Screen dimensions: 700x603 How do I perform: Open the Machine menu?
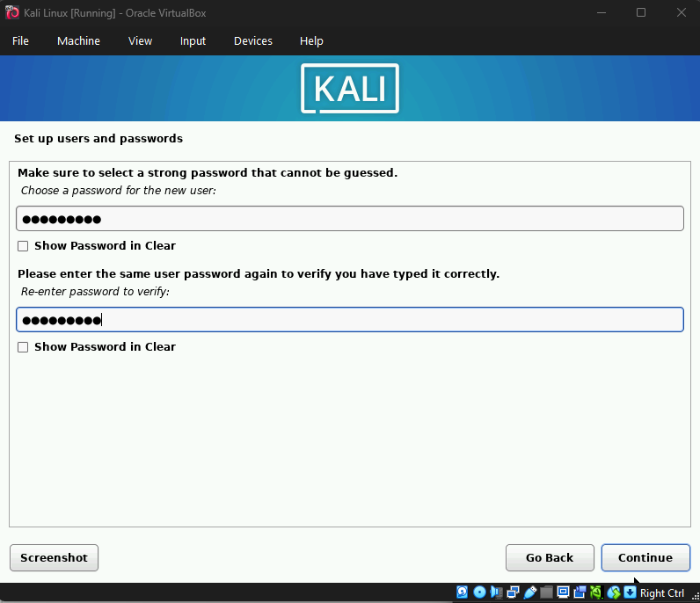coord(78,41)
